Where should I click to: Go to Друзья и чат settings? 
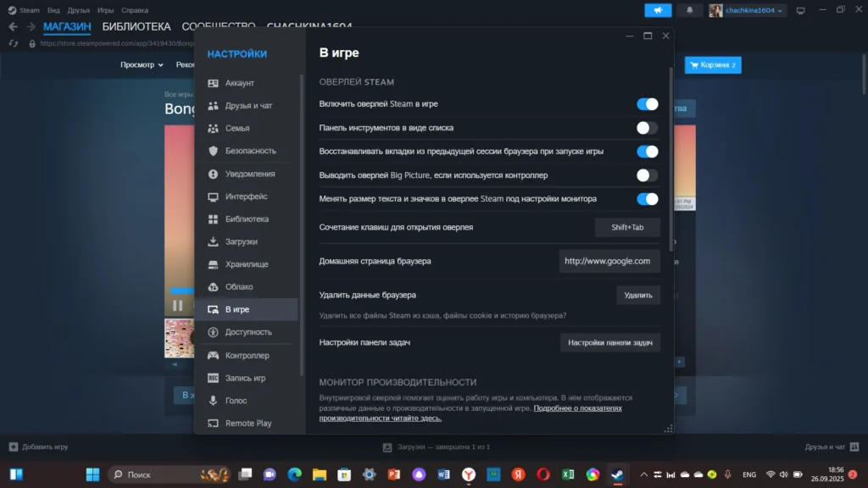pyautogui.click(x=248, y=106)
